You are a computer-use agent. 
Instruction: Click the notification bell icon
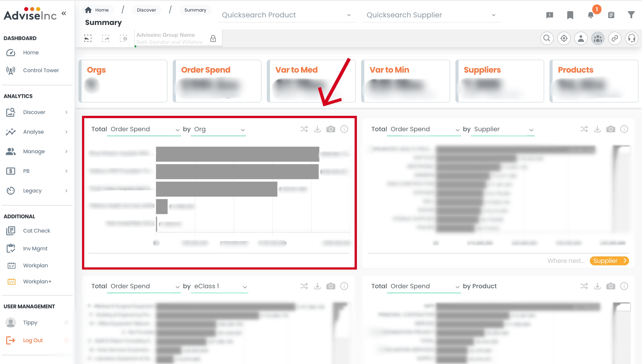[591, 15]
